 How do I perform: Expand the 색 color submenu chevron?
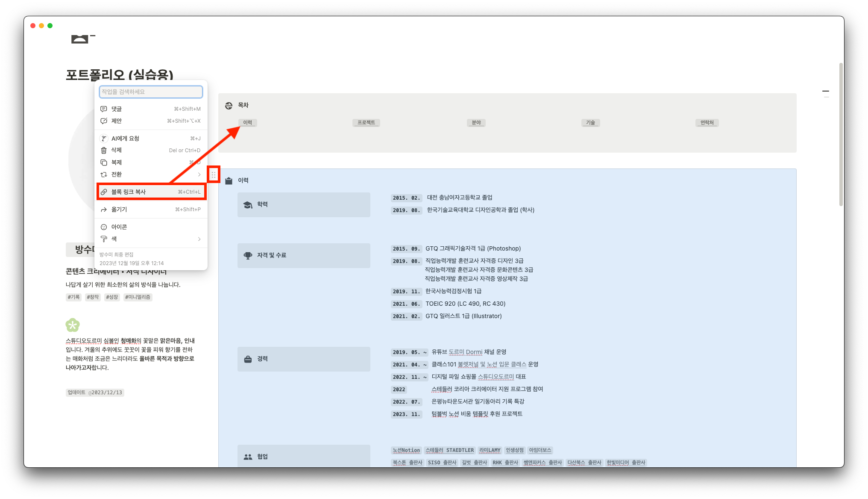[x=199, y=239]
